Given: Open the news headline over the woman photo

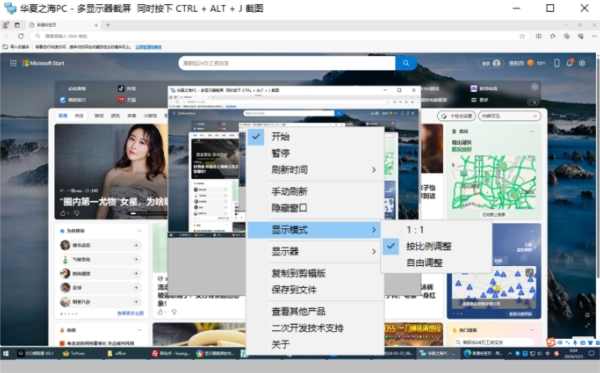Looking at the screenshot, I should [x=113, y=201].
